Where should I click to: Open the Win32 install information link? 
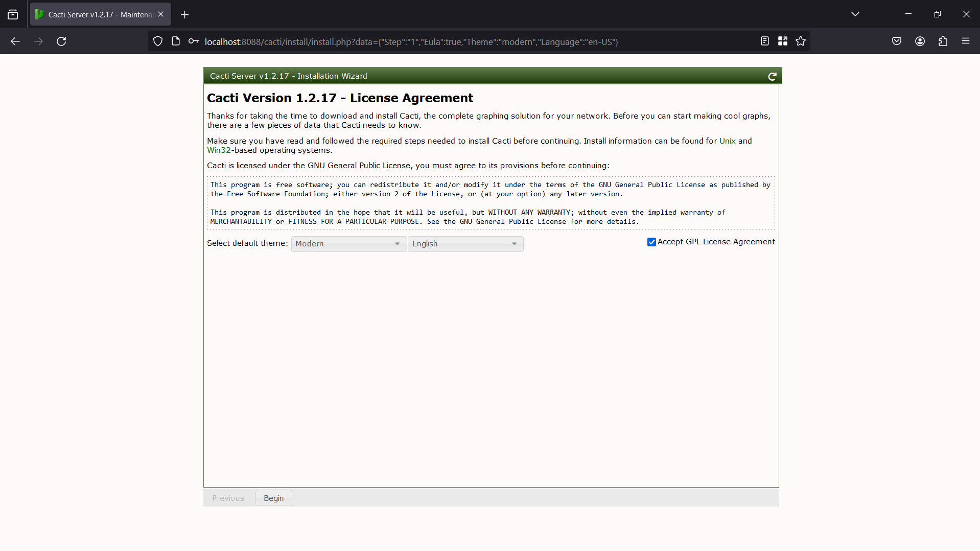point(219,150)
